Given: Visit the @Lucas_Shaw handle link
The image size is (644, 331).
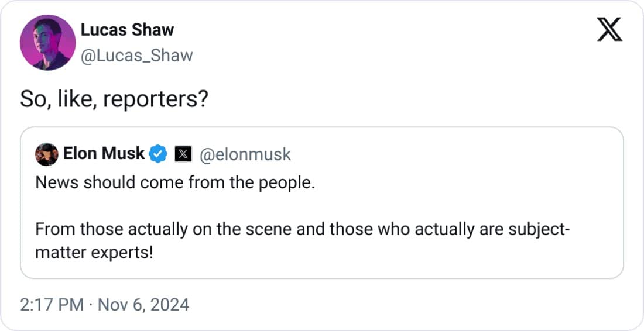Looking at the screenshot, I should click(x=136, y=56).
